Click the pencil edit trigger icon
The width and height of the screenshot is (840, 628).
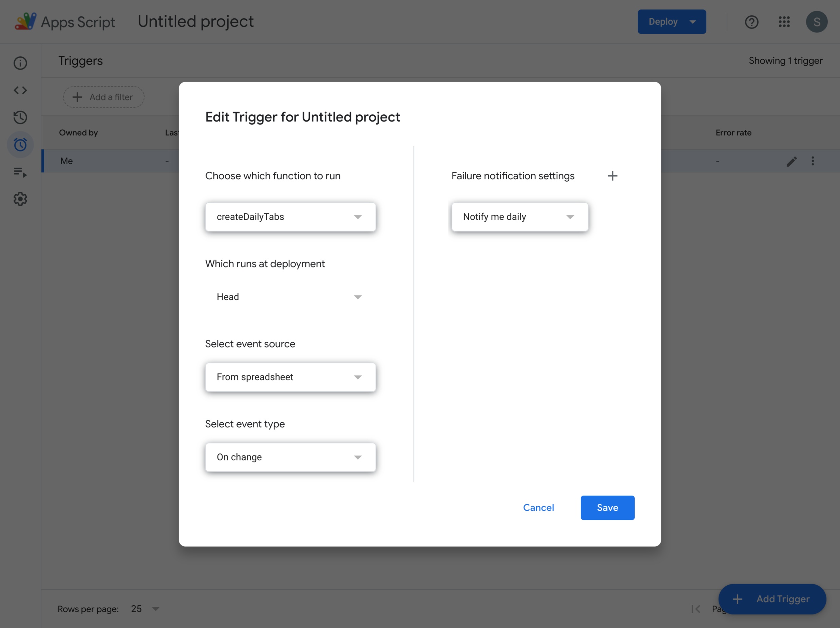(792, 161)
